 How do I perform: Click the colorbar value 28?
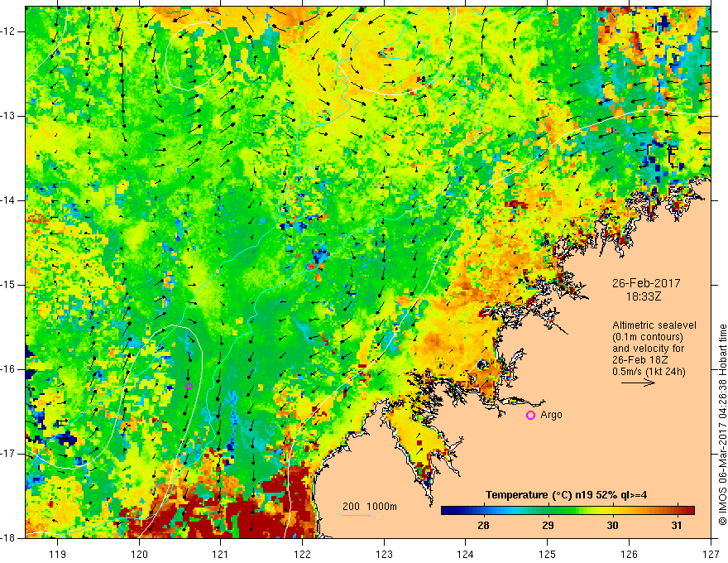(x=483, y=526)
